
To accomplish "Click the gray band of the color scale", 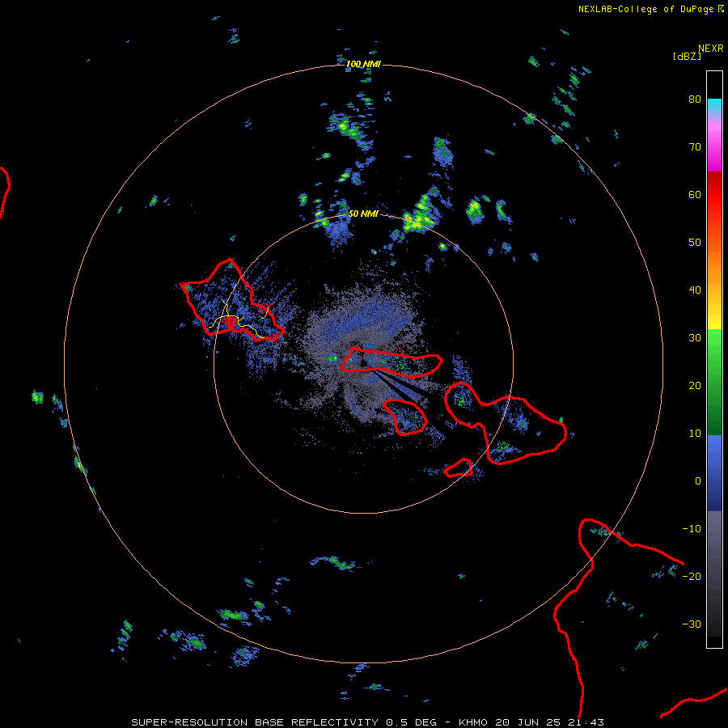I will pyautogui.click(x=714, y=574).
